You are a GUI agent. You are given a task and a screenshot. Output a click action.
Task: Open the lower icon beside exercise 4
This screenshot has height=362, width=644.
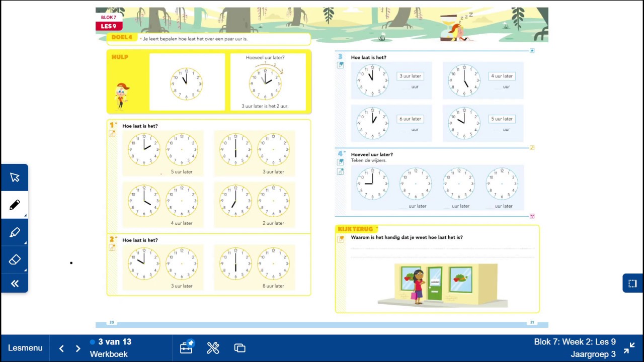tap(341, 171)
